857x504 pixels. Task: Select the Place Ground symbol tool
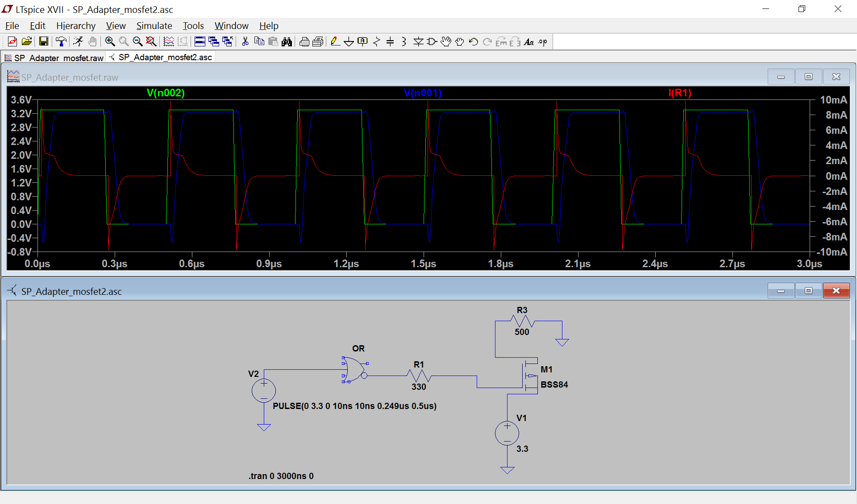pos(349,42)
